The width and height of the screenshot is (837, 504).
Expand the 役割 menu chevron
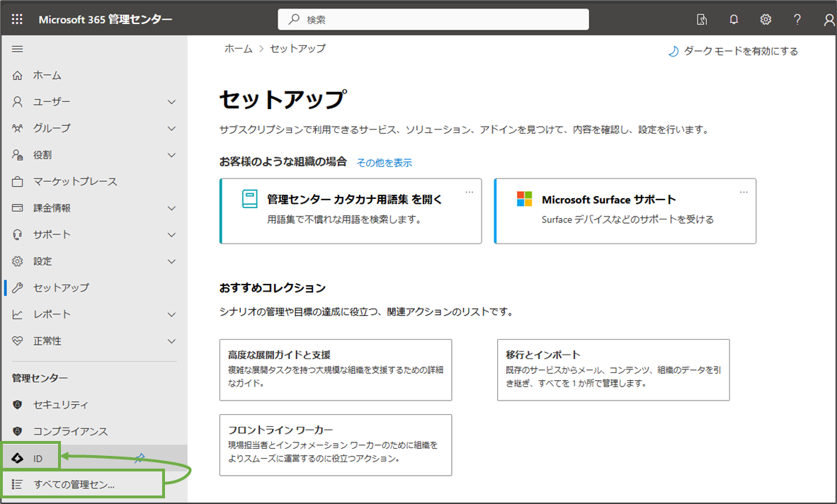point(172,155)
